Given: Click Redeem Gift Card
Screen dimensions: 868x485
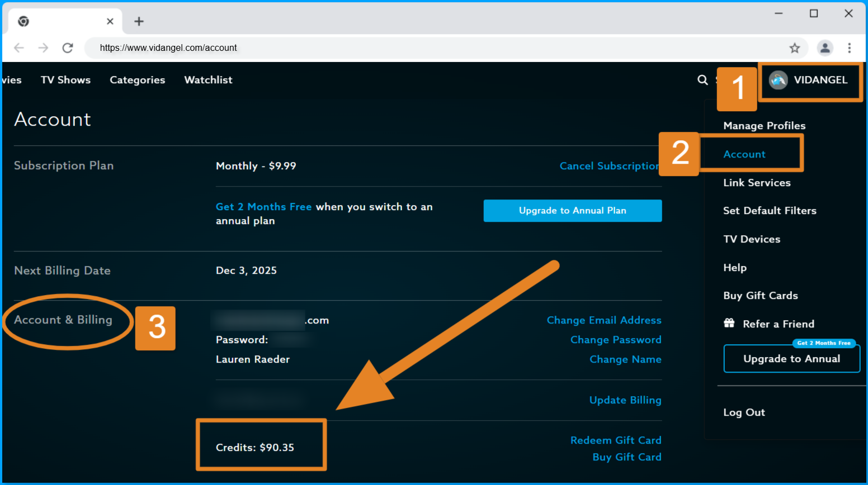Looking at the screenshot, I should pyautogui.click(x=616, y=440).
